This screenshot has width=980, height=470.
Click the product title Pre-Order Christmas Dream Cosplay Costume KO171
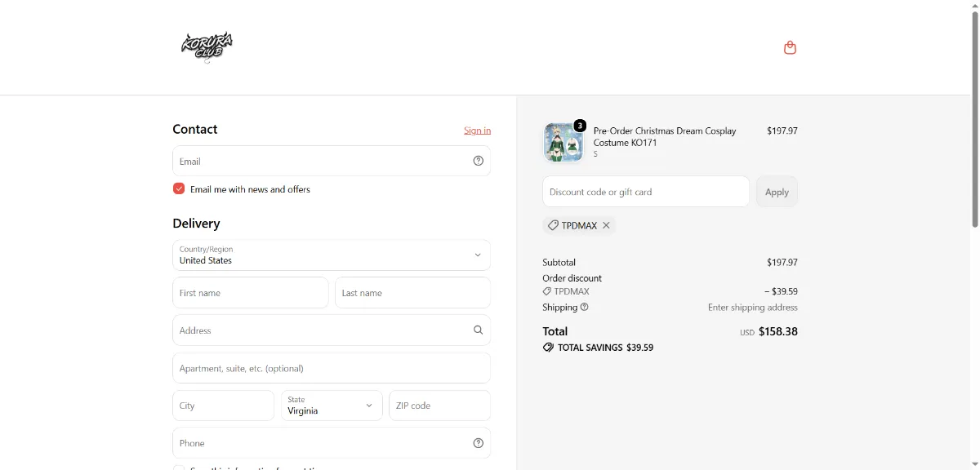pyautogui.click(x=665, y=136)
